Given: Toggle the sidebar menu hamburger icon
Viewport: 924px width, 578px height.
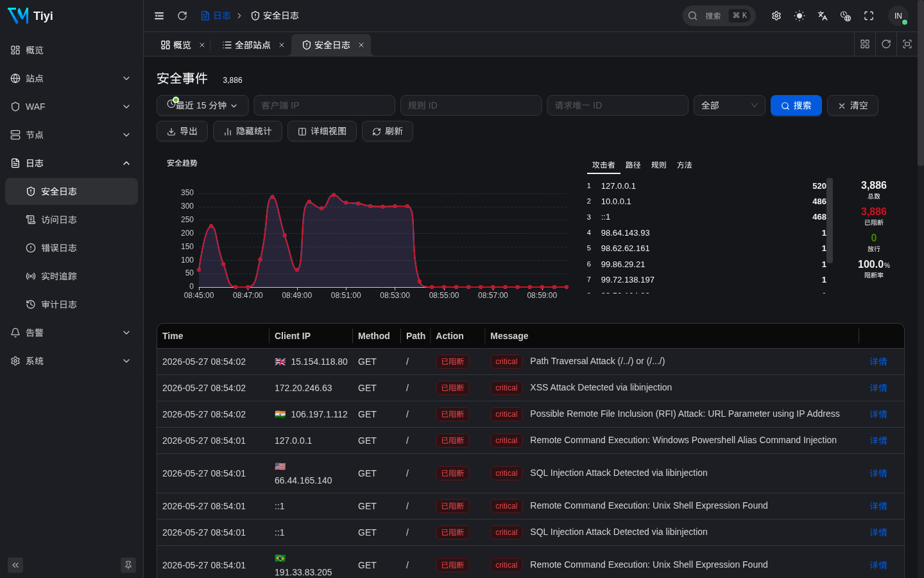Looking at the screenshot, I should (159, 15).
